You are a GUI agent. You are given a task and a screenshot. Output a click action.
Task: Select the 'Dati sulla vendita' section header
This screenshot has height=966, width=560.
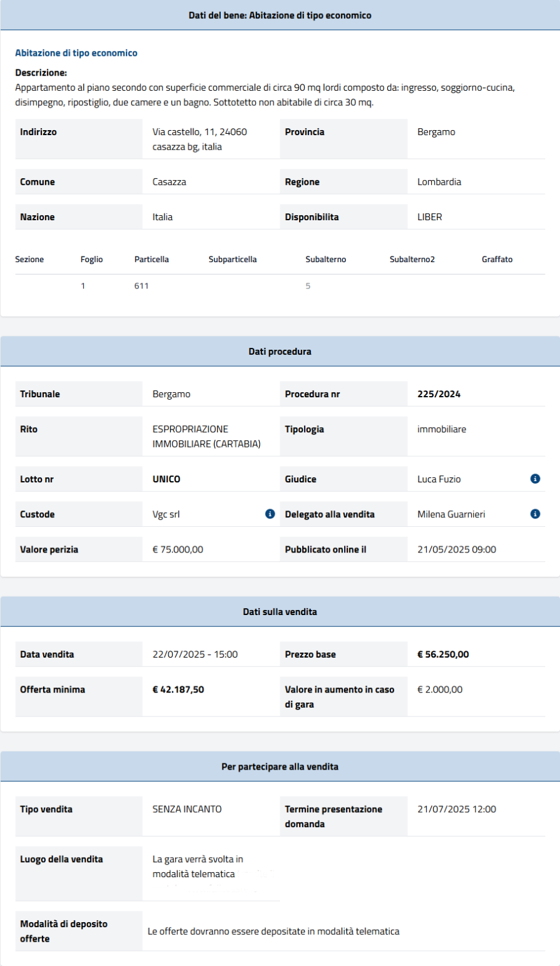280,611
